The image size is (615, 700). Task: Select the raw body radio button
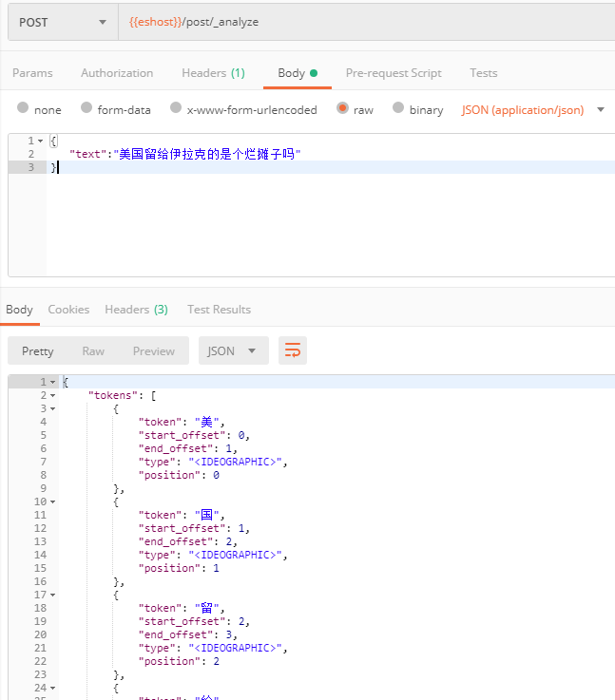point(342,107)
